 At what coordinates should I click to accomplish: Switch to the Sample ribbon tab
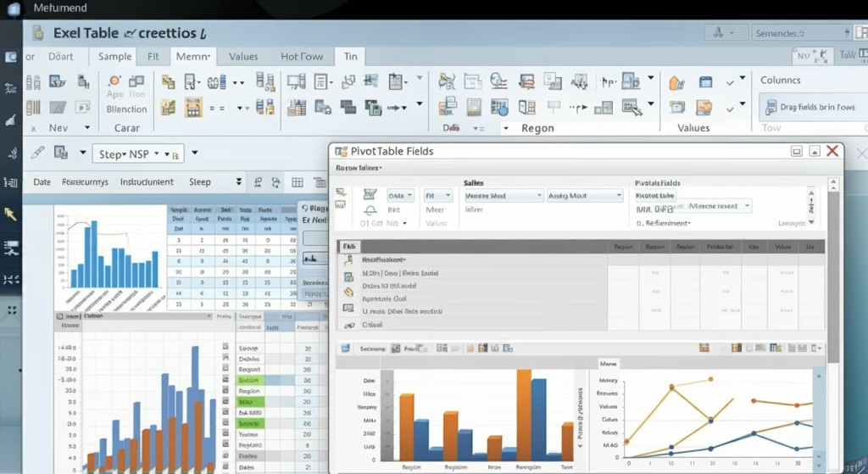(x=114, y=57)
